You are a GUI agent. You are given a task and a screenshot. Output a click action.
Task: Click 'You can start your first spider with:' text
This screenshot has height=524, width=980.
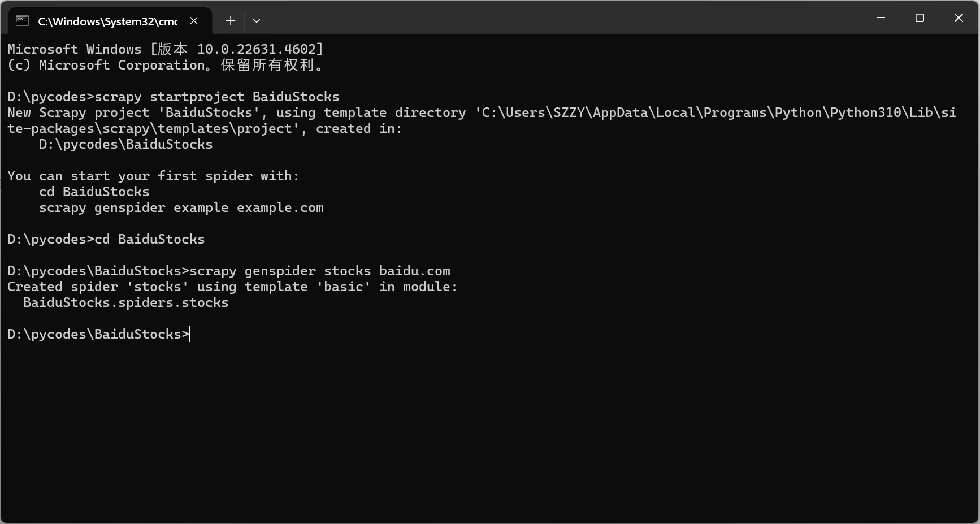tap(153, 176)
